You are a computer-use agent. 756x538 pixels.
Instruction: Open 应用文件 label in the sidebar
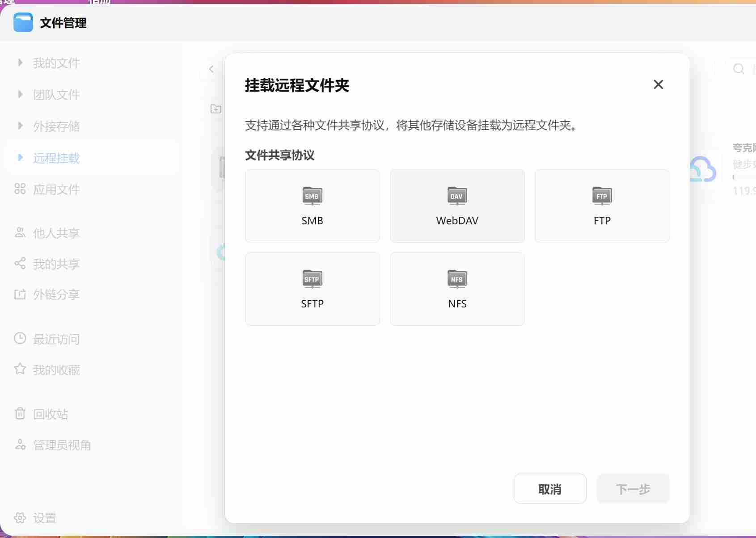click(56, 189)
